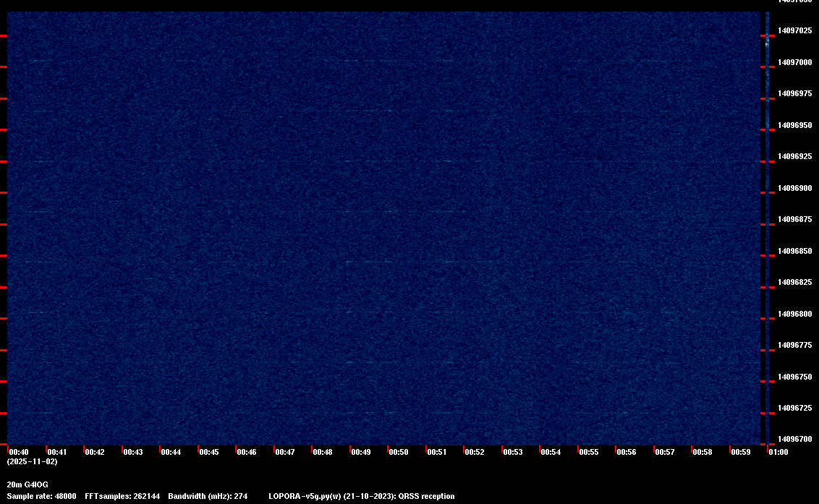
Task: Click the 00:58 time axis label
Action: 703,452
